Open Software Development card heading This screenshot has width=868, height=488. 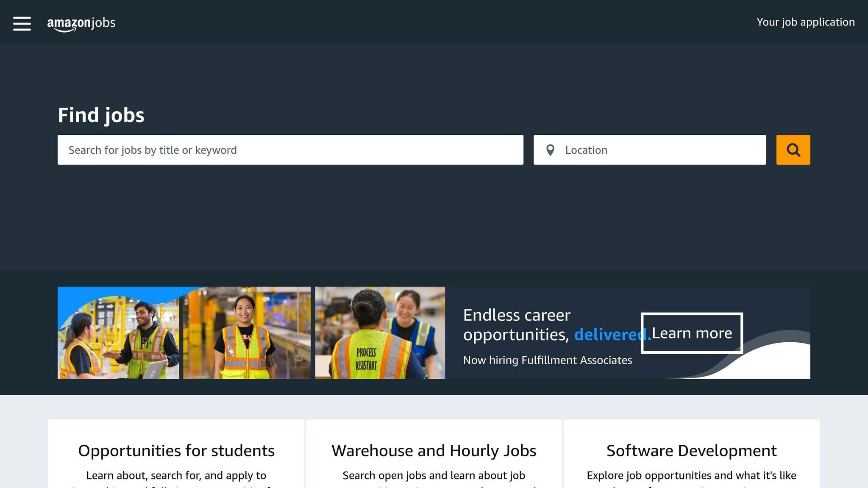(x=691, y=451)
